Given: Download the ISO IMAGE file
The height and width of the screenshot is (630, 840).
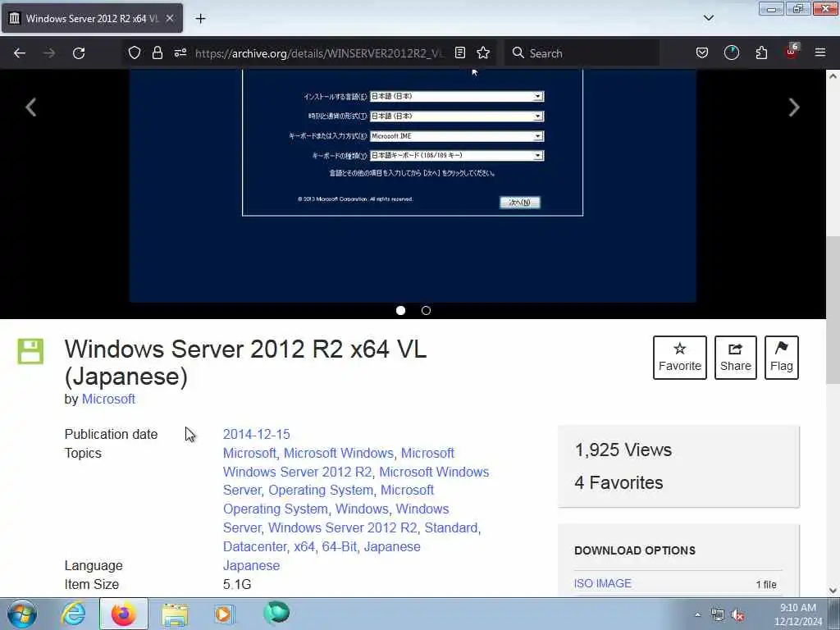Looking at the screenshot, I should pyautogui.click(x=603, y=583).
